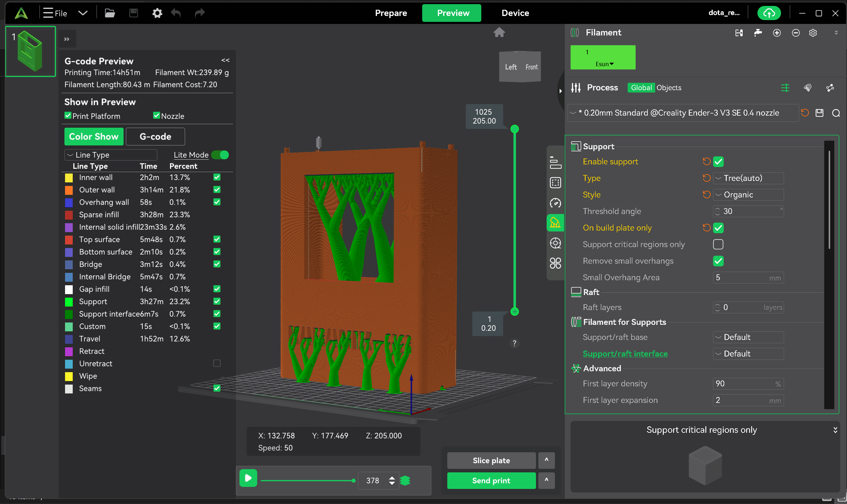Click the filament flush volumes icon
Screen dimensions: 847x504
tap(758, 33)
